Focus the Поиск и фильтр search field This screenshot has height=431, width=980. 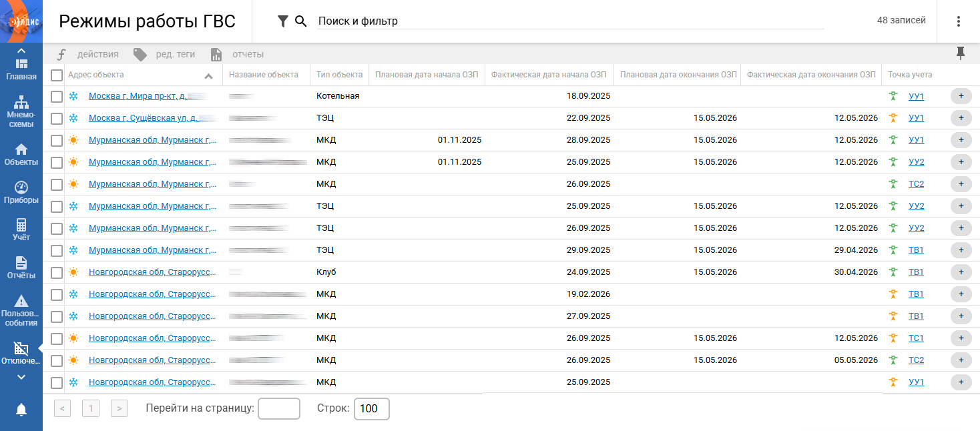pyautogui.click(x=571, y=21)
